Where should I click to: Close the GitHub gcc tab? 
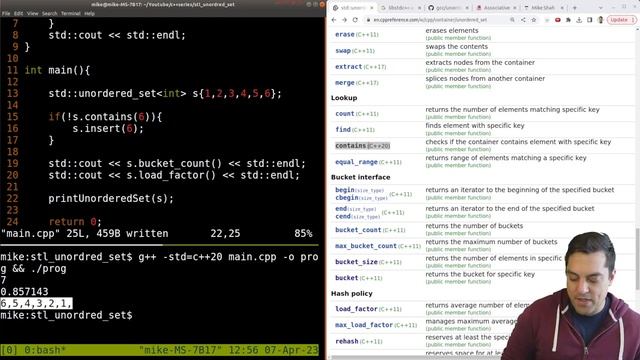467,7
